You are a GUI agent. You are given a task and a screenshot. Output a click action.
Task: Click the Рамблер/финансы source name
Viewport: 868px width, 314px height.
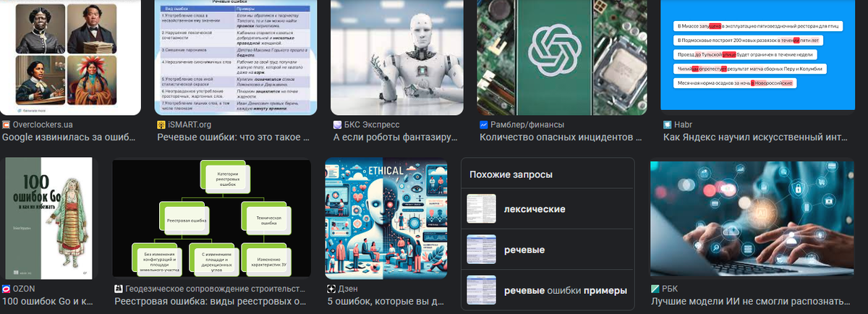point(527,124)
